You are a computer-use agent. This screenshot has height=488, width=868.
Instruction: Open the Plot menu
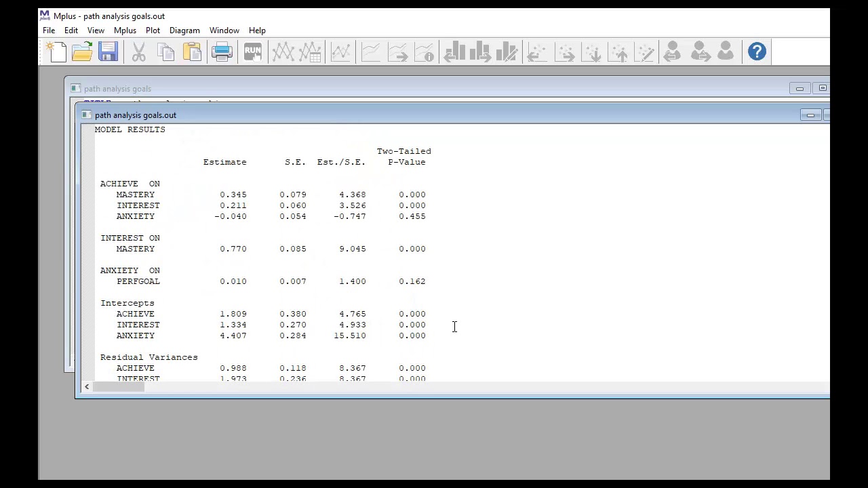tap(153, 30)
